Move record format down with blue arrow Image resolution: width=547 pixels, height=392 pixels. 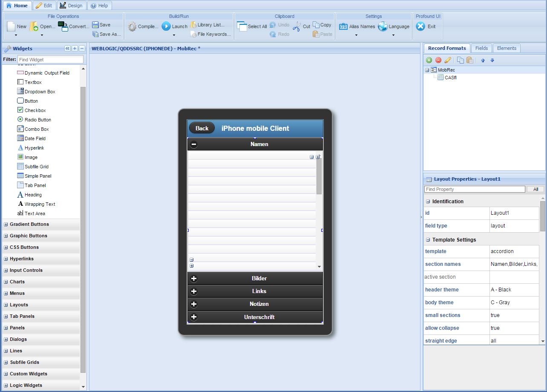tap(492, 61)
